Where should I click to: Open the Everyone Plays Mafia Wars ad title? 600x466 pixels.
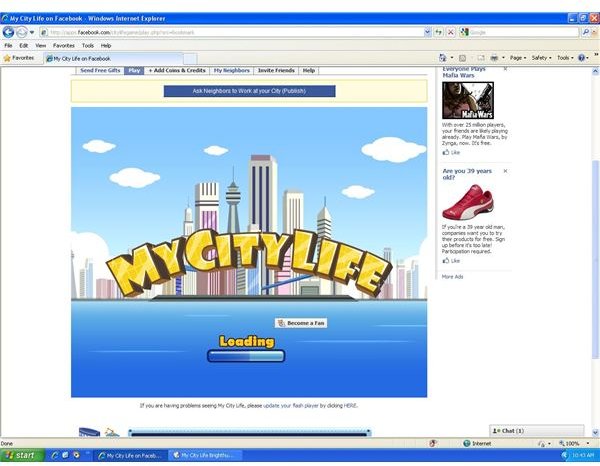point(464,72)
